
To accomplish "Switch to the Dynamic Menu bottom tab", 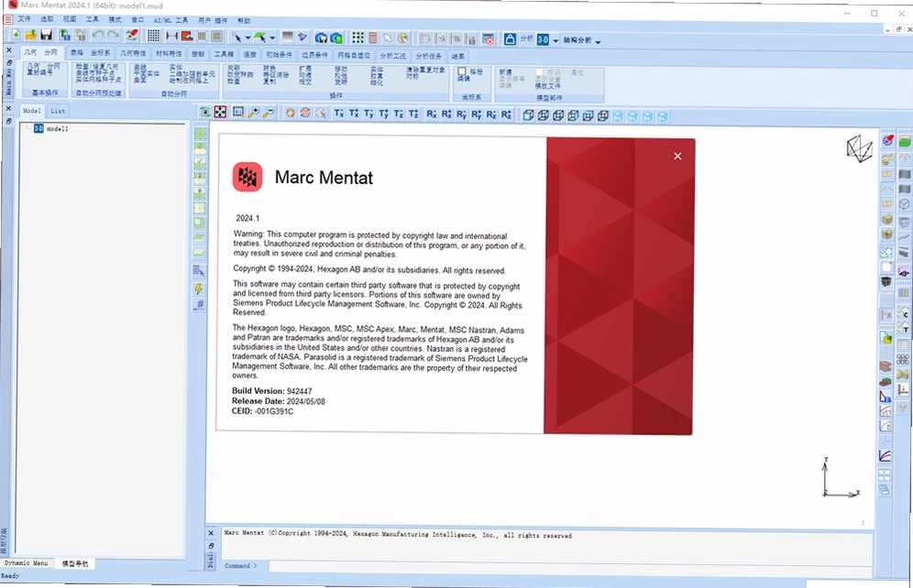I will click(27, 563).
